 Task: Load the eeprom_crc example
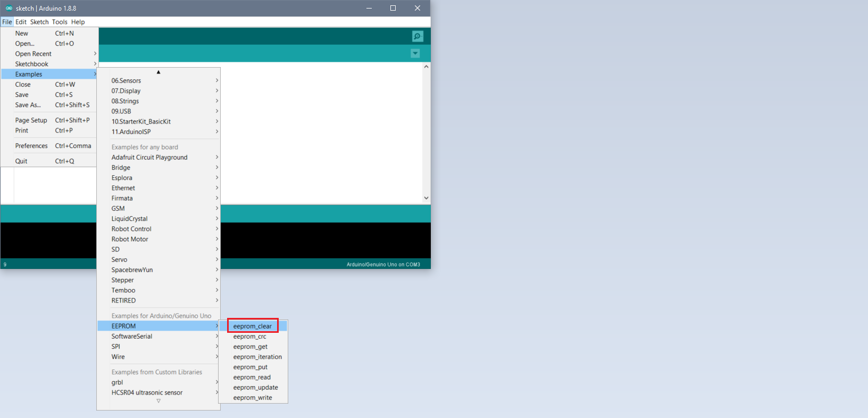coord(253,337)
